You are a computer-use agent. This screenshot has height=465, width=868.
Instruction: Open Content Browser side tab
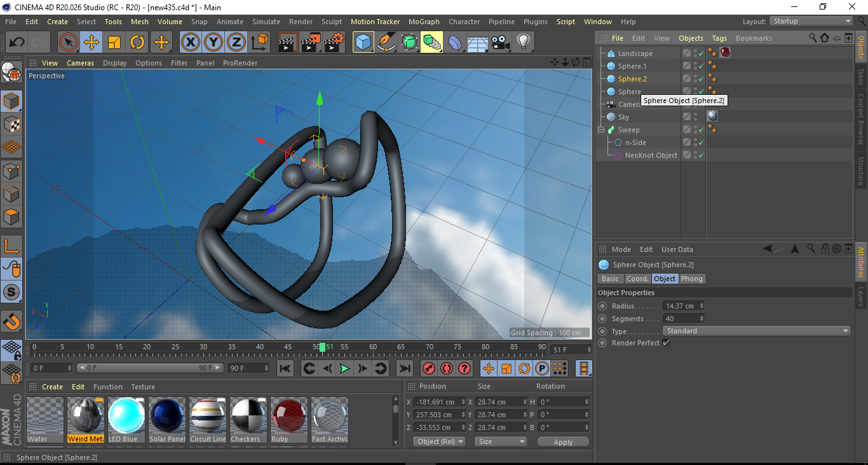861,119
